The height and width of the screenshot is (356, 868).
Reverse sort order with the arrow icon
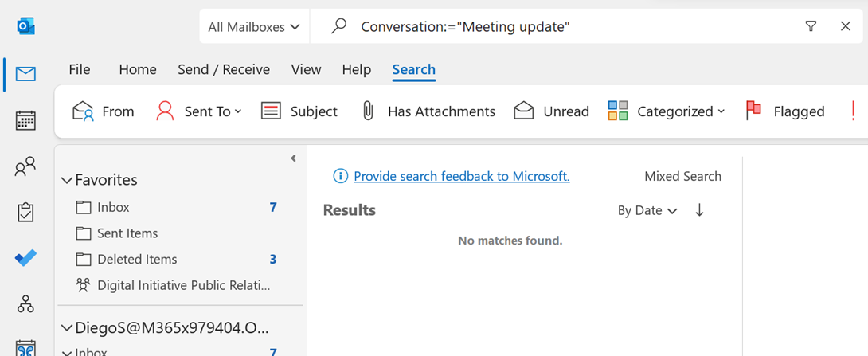[x=699, y=210]
